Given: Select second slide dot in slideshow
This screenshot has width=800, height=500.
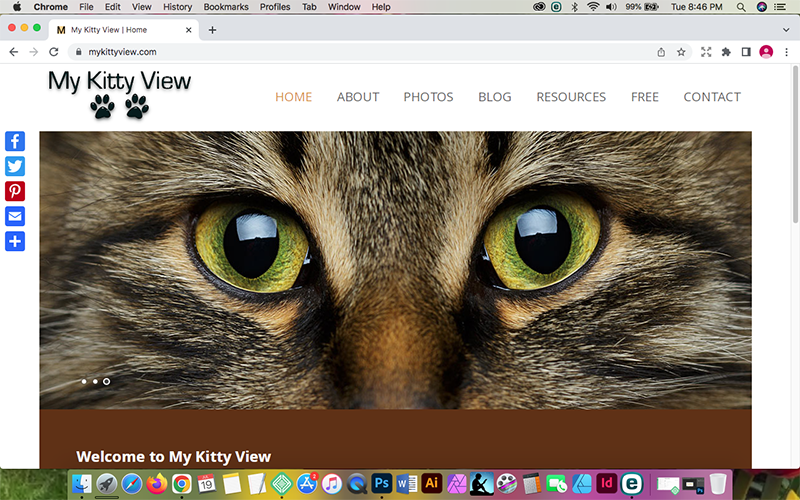Looking at the screenshot, I should tap(95, 381).
